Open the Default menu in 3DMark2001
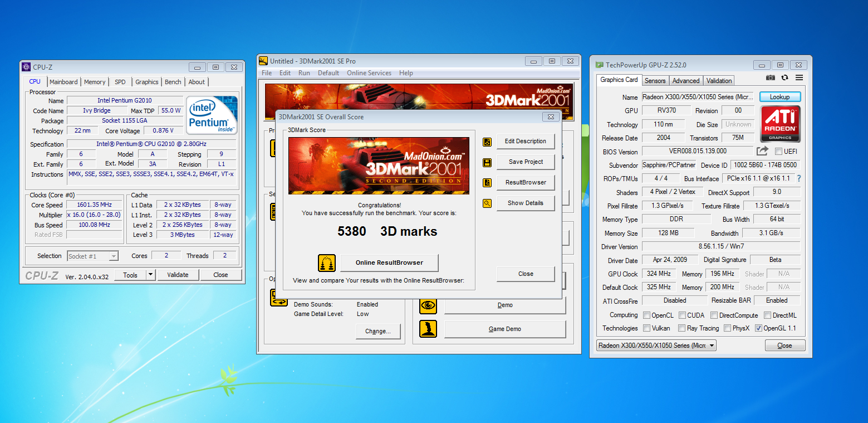The image size is (868, 423). click(x=328, y=73)
